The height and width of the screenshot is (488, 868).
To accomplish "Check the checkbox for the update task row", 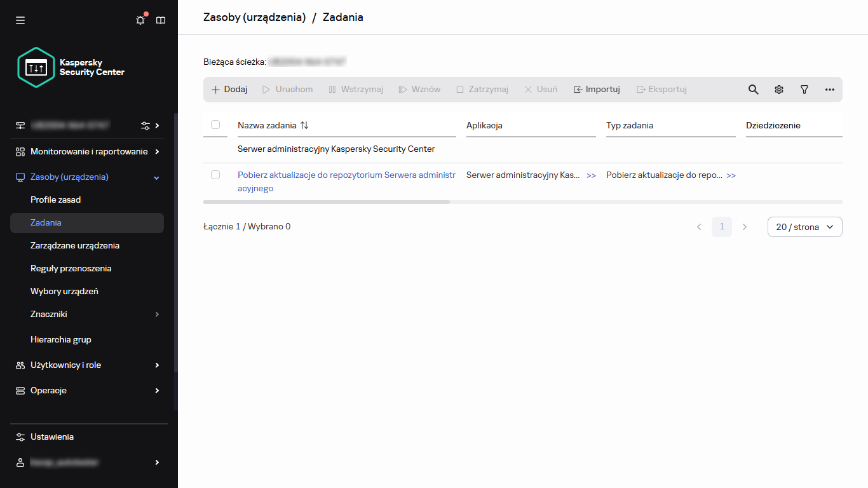I will coord(215,174).
